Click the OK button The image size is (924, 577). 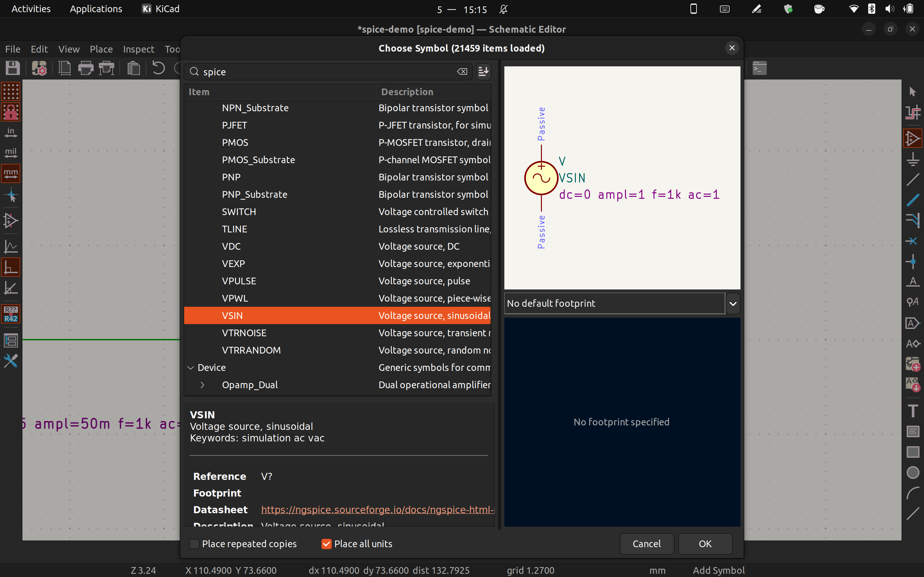(x=705, y=544)
